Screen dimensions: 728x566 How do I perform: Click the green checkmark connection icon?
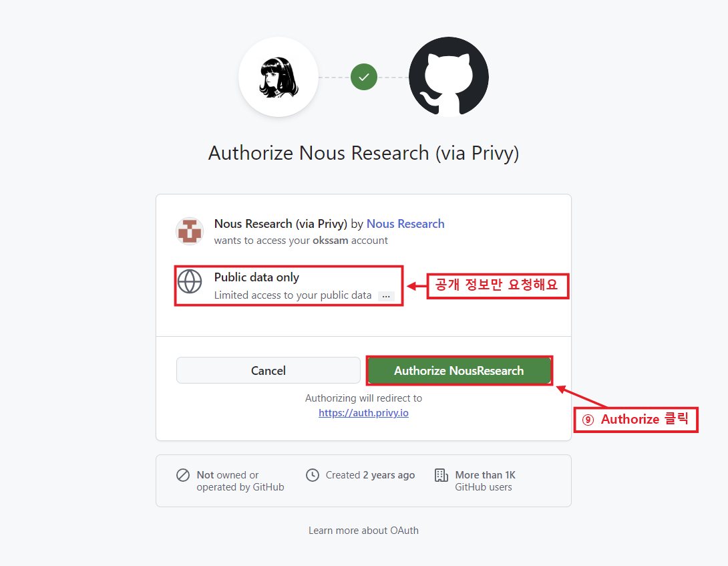(364, 77)
